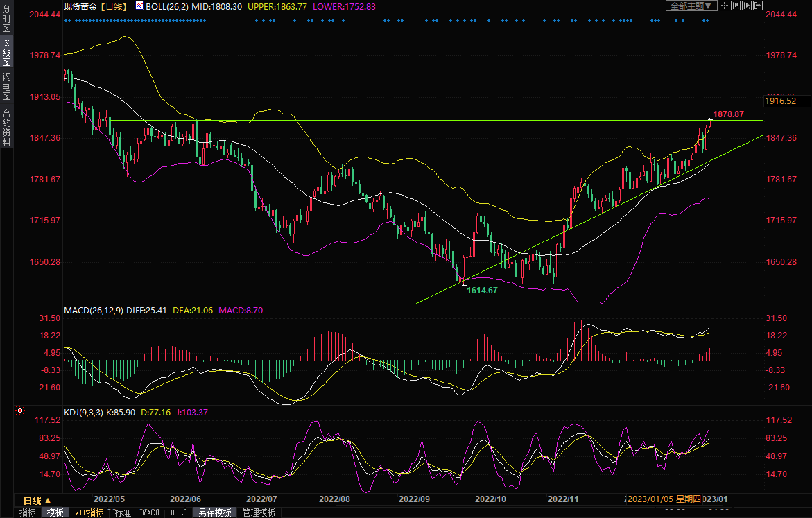Image resolution: width=812 pixels, height=518 pixels.
Task: Click the red sun marker icon near KDJ panel
Action: tap(20, 411)
